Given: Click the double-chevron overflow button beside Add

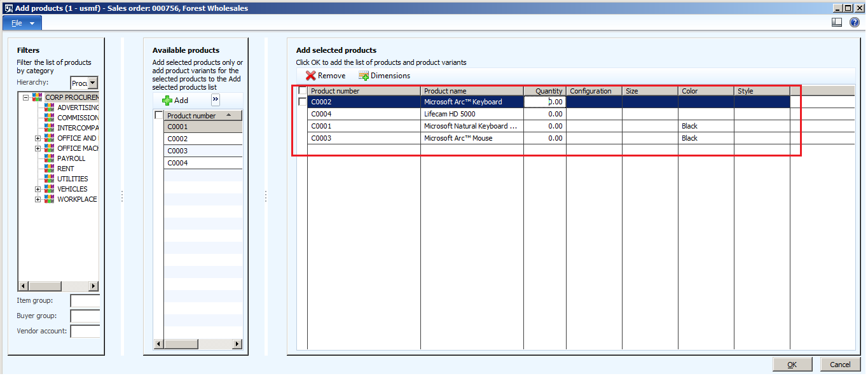Looking at the screenshot, I should coord(216,100).
